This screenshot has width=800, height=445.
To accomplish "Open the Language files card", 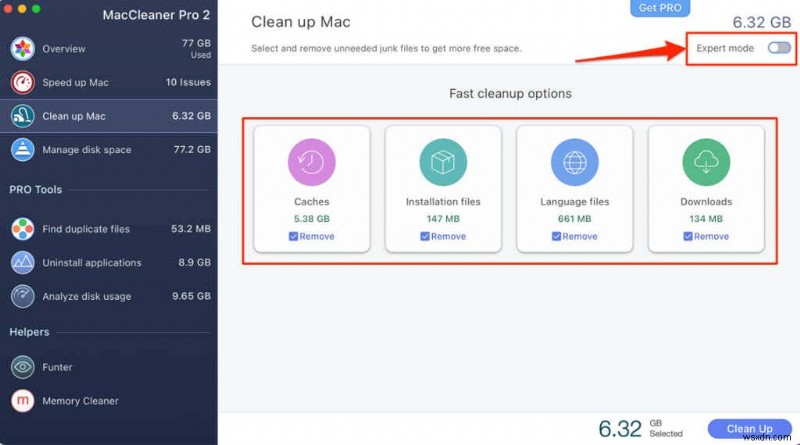I will coord(574,187).
